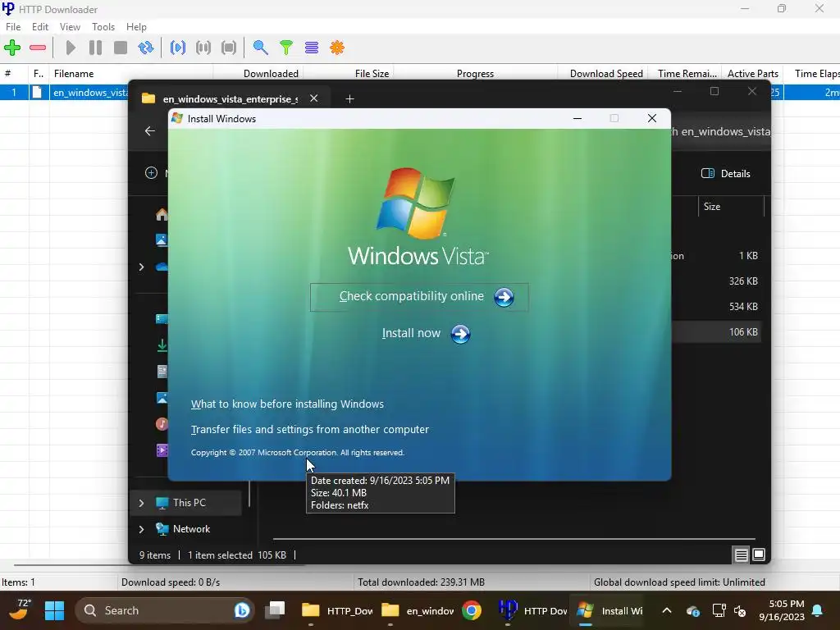
Task: Switch Explorer to large thumbnails view
Action: click(x=759, y=555)
